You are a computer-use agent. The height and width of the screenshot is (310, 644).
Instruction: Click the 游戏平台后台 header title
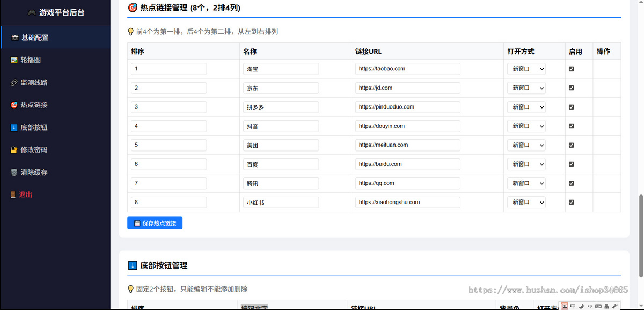click(x=62, y=12)
